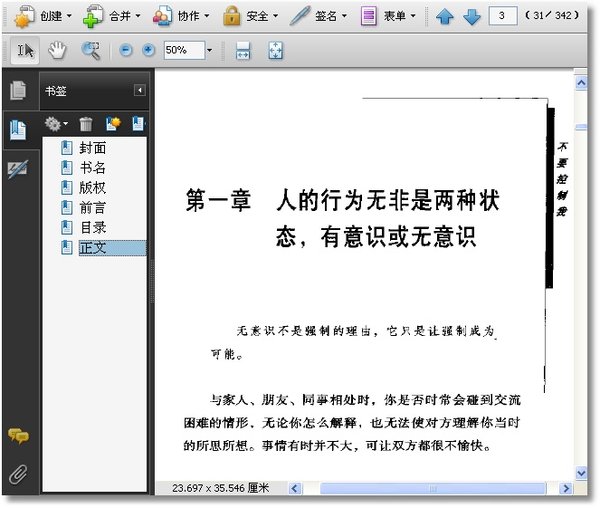
Task: Open the Bookmarks panel icon
Action: coord(18,130)
